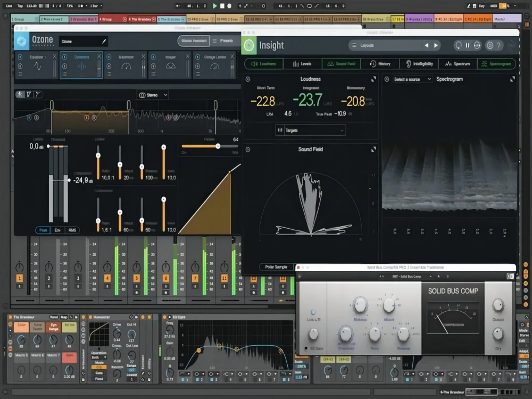Remove the Dynamics module with its X
This screenshot has height=399, width=532.
99,56
